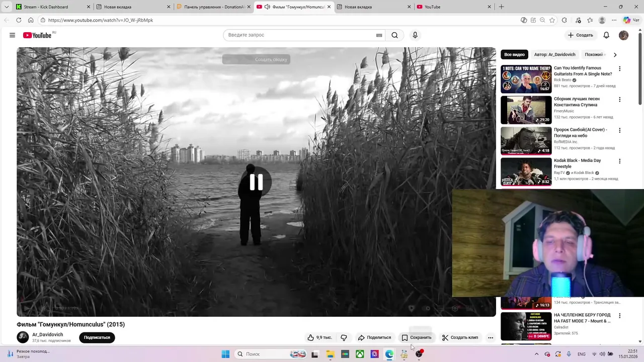644x362 pixels.
Task: Open options for Константина Ступина songs video
Action: (619, 100)
